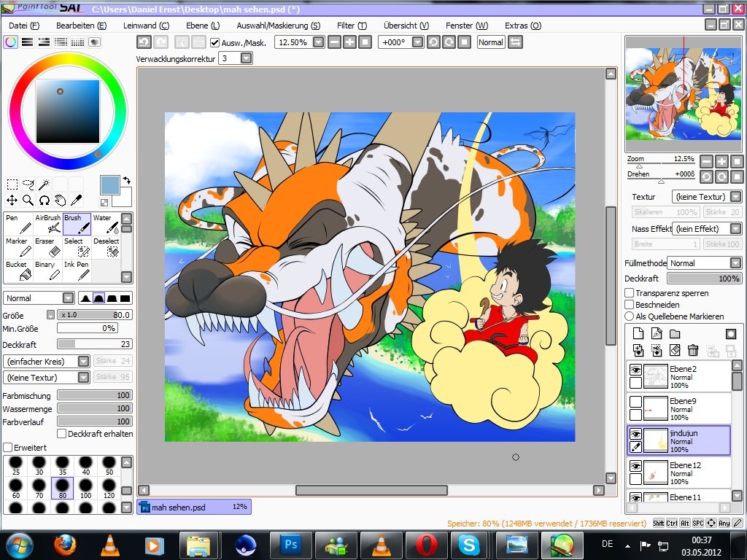This screenshot has height=560, width=747.
Task: Open the Nass Effekt dropdown
Action: (x=735, y=229)
